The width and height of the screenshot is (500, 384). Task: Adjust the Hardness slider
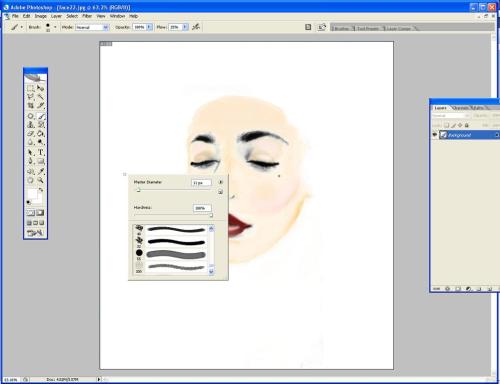click(211, 215)
